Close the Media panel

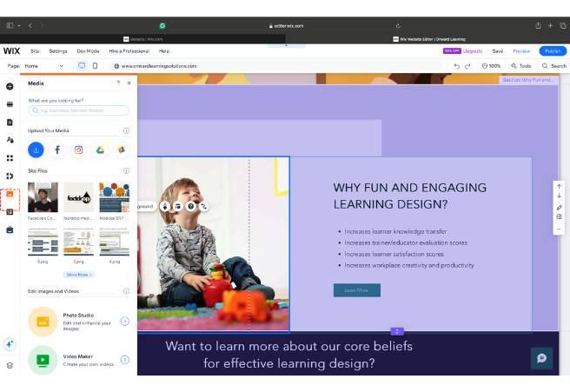129,83
